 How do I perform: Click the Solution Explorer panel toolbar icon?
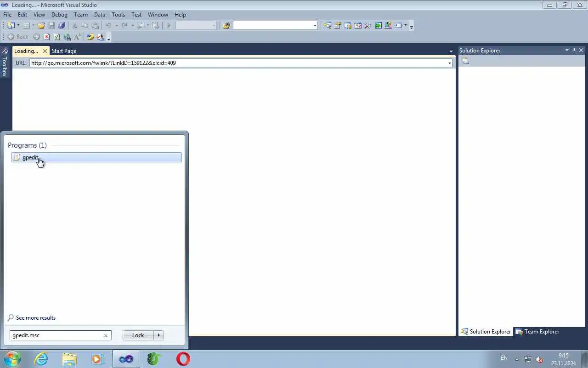tap(465, 61)
